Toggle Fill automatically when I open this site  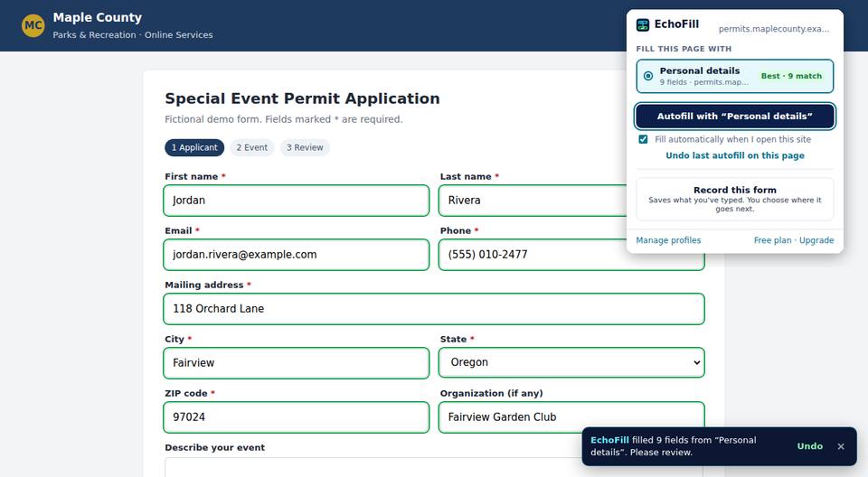click(643, 139)
